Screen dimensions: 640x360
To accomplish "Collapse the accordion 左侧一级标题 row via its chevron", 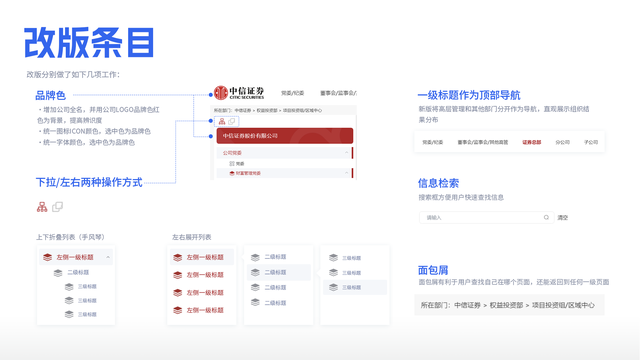I will pyautogui.click(x=108, y=257).
